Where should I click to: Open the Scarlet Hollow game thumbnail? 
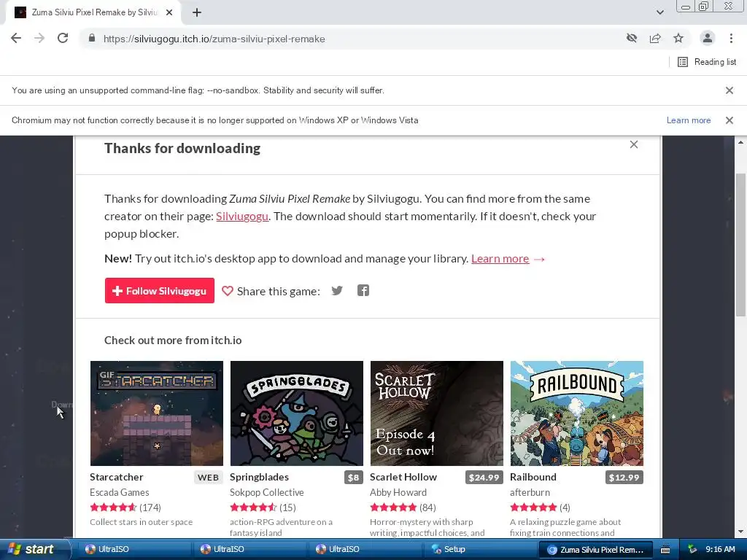[x=437, y=413]
